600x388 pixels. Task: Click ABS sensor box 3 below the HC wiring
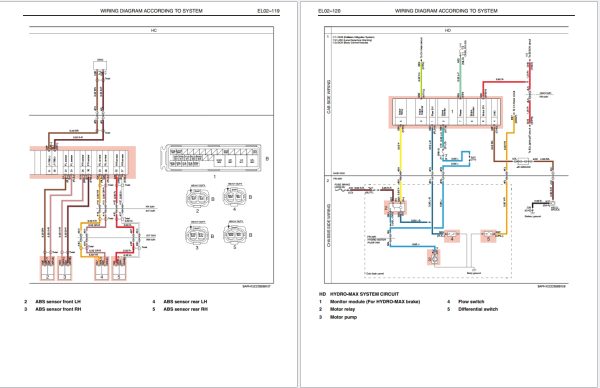[x=65, y=269]
